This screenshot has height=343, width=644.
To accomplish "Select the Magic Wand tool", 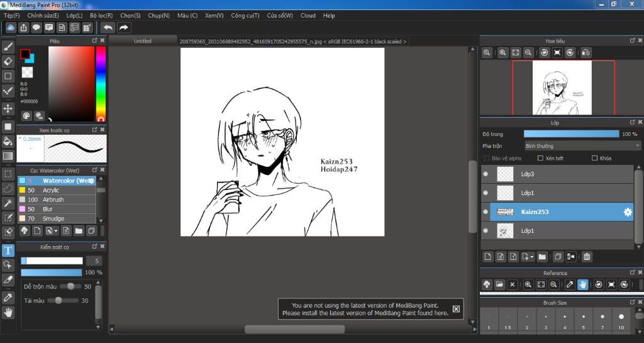I will [8, 203].
